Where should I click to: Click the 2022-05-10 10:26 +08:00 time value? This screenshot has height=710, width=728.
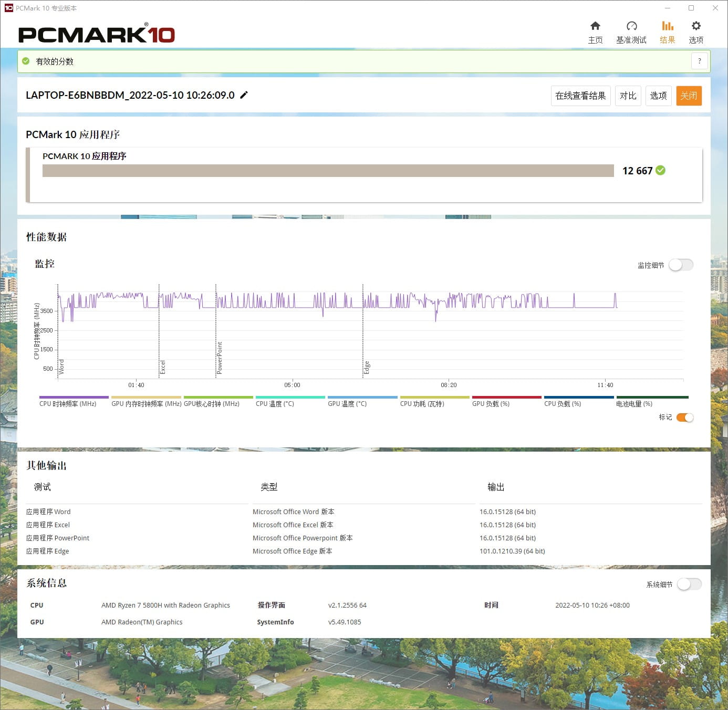(592, 605)
